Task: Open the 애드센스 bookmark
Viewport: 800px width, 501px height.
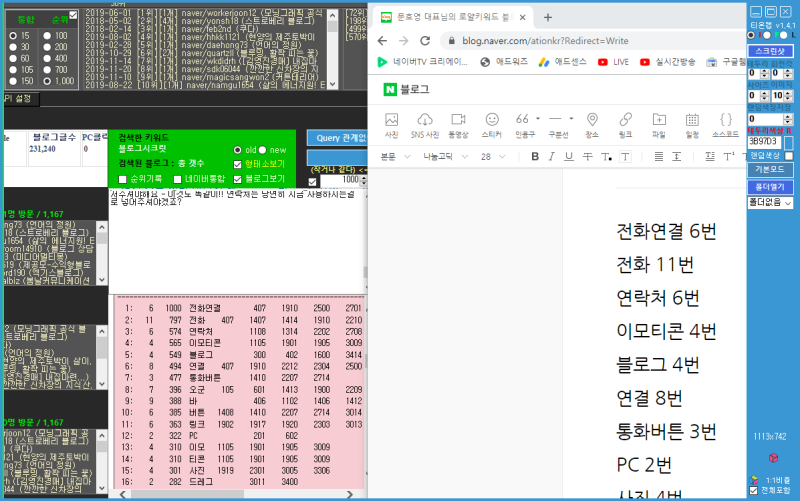Action: [x=563, y=62]
